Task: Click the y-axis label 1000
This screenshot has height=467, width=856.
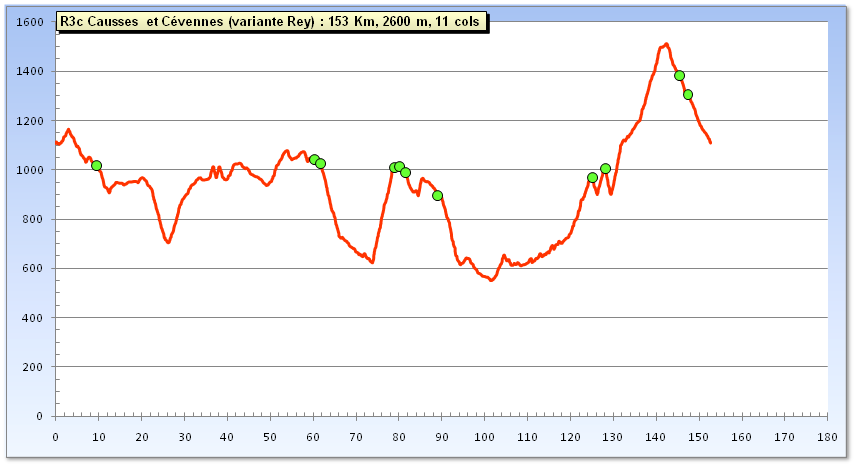Action: [29, 170]
